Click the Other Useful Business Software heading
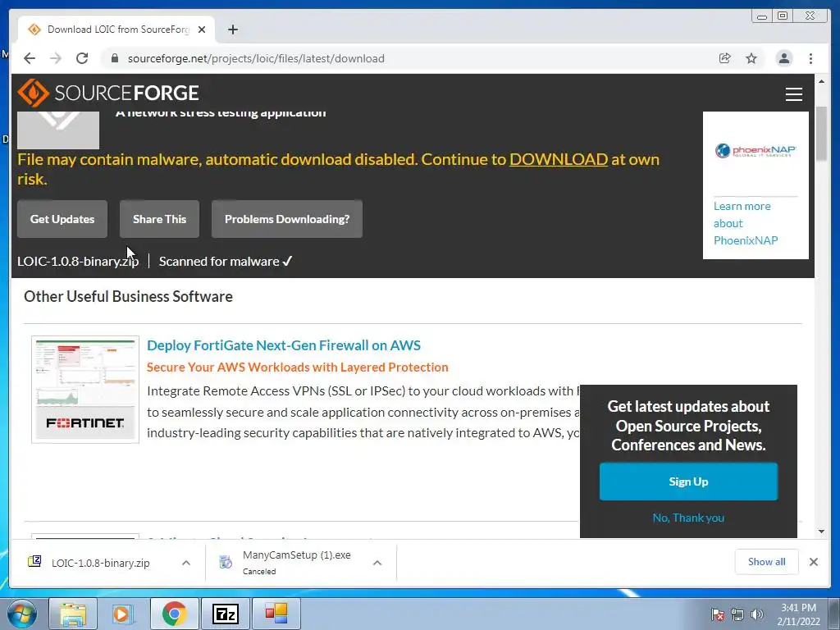 click(x=129, y=296)
